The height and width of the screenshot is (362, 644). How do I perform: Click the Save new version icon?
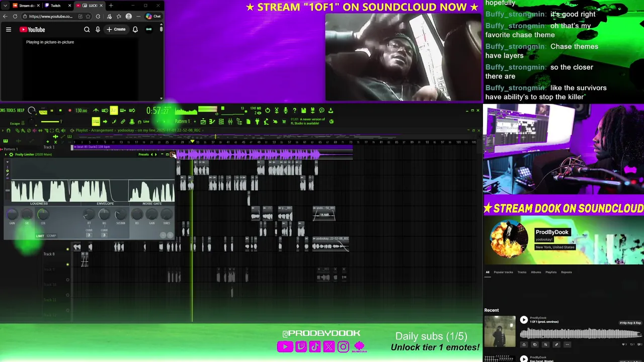tap(312, 111)
